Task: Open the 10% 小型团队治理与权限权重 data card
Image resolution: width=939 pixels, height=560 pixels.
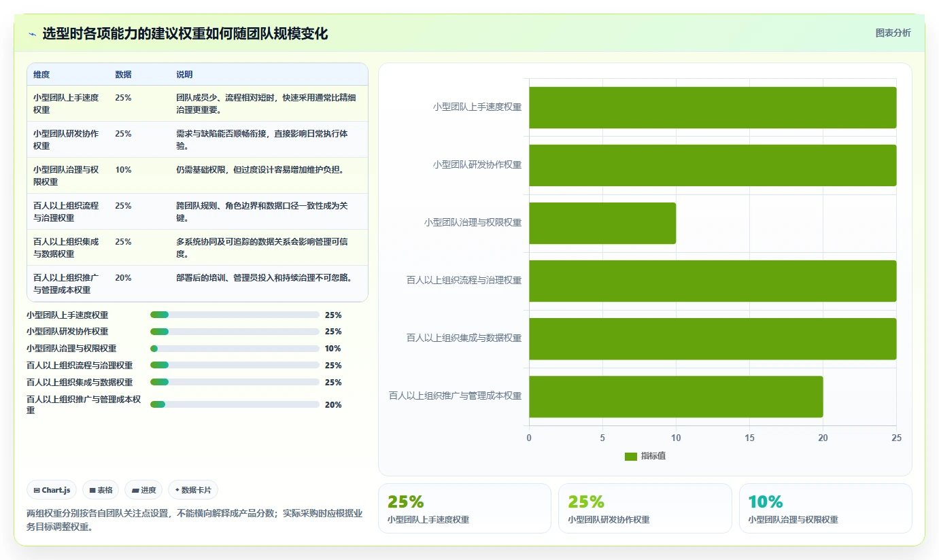Action: click(x=825, y=508)
